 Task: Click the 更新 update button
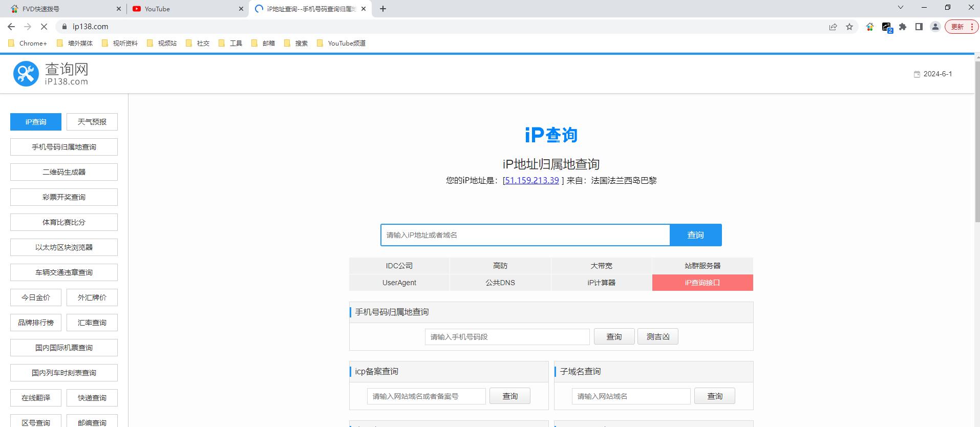(x=961, y=27)
